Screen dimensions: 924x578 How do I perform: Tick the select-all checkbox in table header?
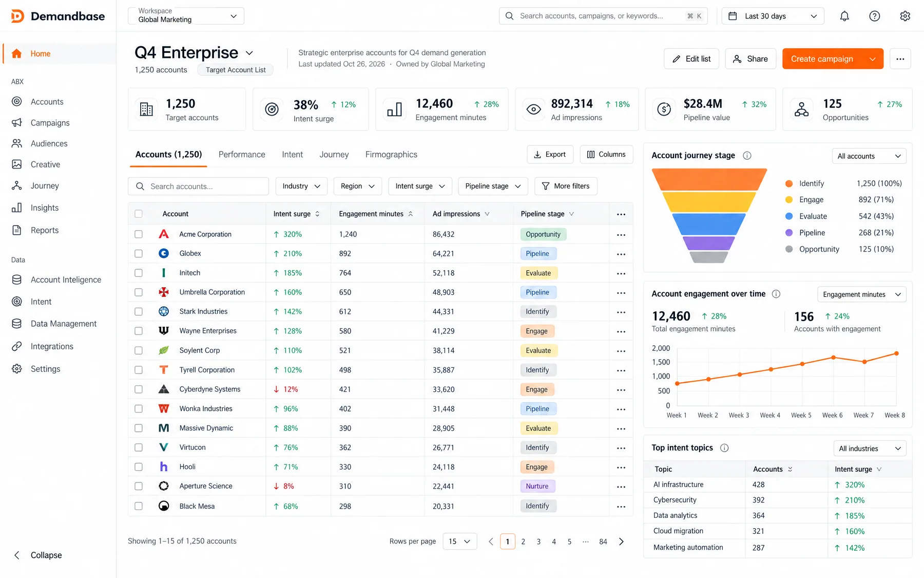coord(139,214)
